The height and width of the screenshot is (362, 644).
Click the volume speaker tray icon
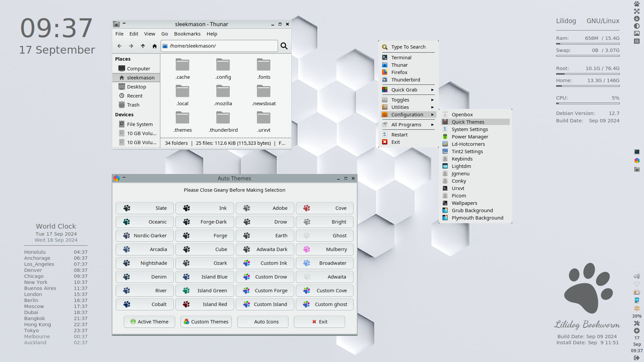[x=636, y=276]
